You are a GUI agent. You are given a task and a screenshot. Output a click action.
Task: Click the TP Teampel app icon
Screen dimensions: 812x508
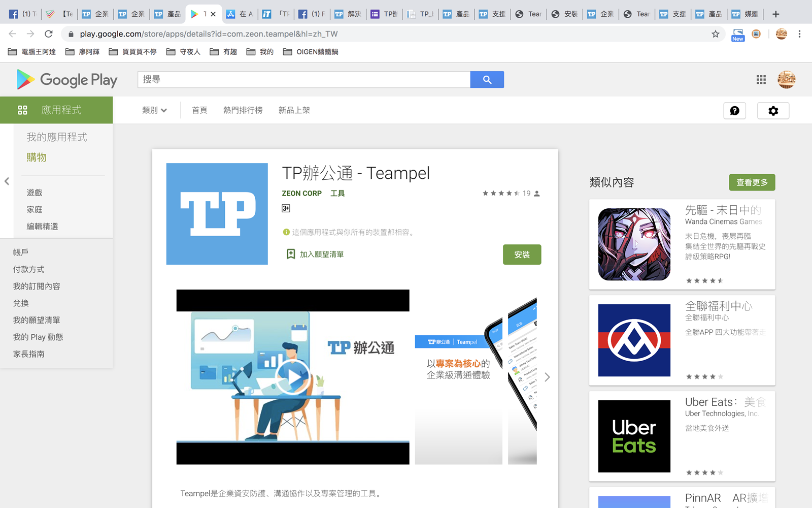pos(217,214)
